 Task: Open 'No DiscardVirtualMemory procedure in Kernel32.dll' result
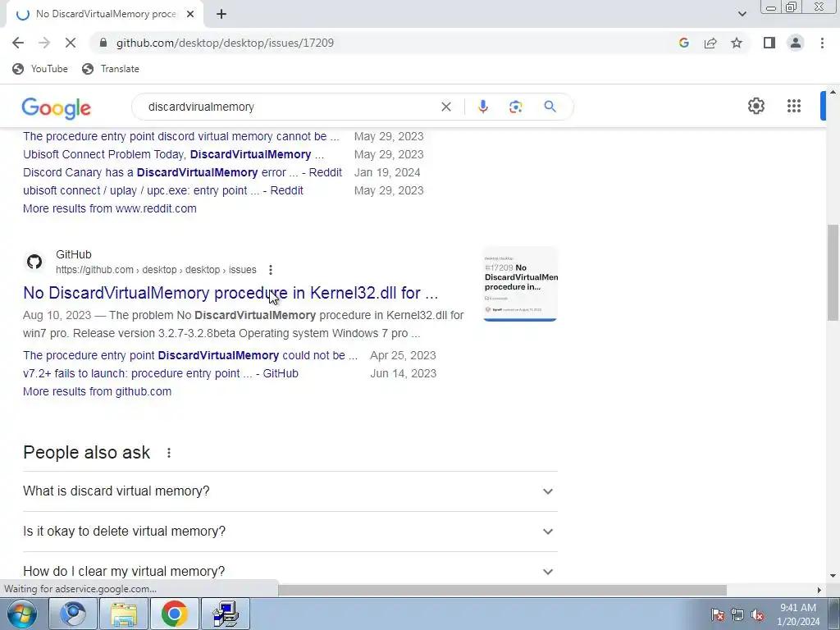pyautogui.click(x=231, y=293)
